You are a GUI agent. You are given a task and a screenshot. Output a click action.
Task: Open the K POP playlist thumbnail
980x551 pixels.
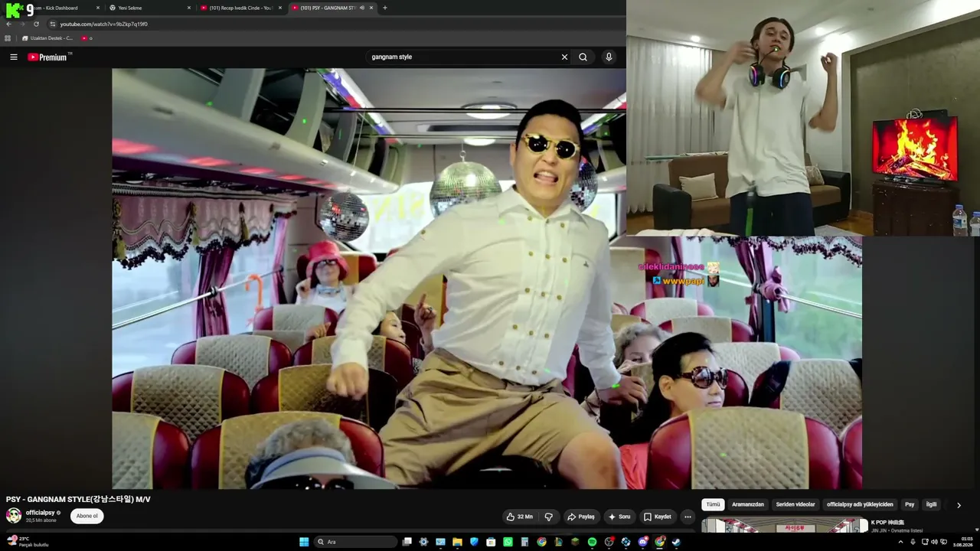(785, 525)
